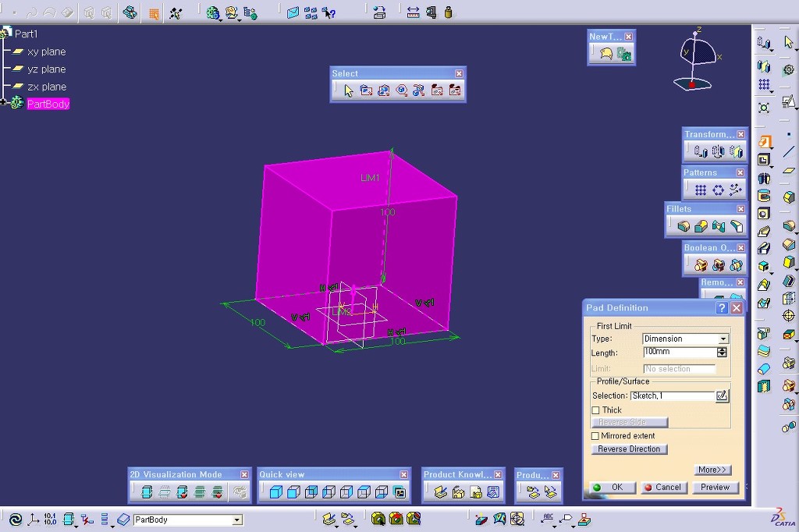Click first icon in 2D Visualization Mode toolbar
Image resolution: width=799 pixels, height=532 pixels.
[x=147, y=492]
